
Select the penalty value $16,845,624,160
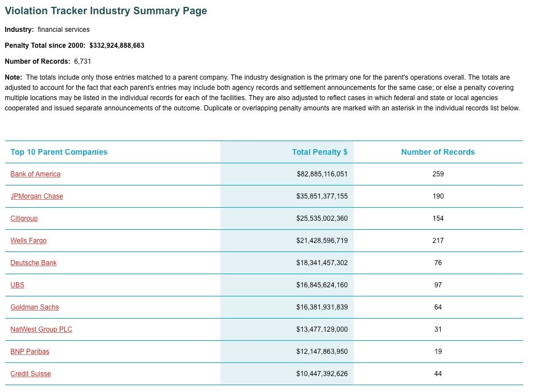click(x=322, y=285)
